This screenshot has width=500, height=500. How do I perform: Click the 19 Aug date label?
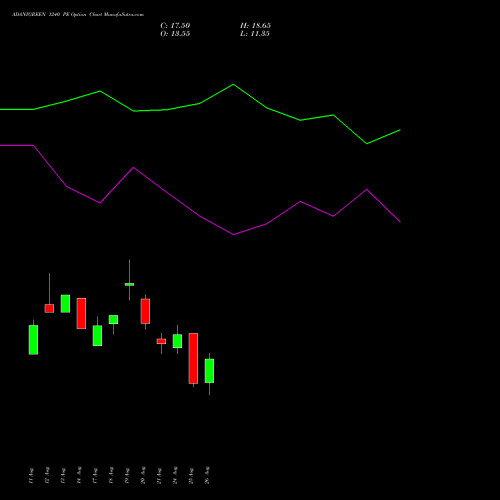tap(127, 476)
